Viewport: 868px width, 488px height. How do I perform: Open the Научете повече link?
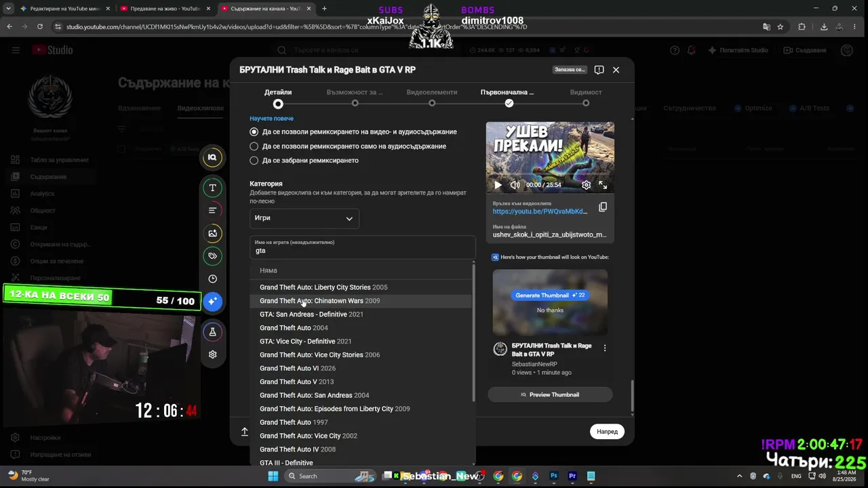271,119
